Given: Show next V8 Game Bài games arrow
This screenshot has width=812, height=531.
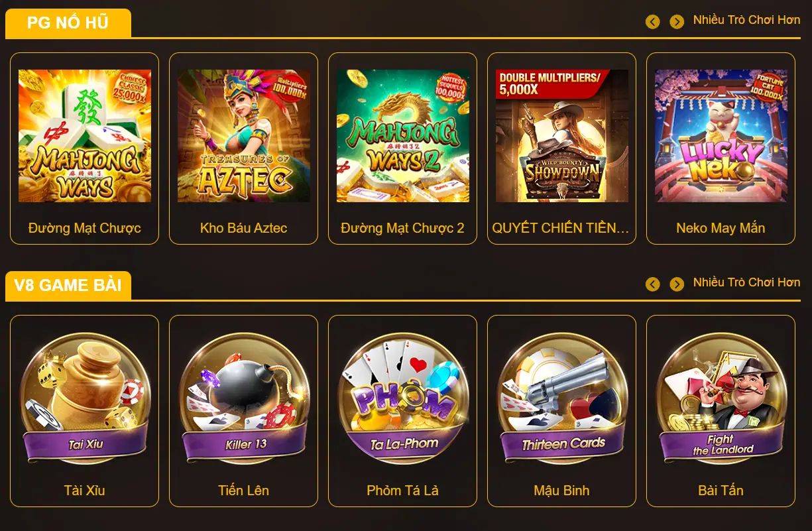Looking at the screenshot, I should [x=677, y=284].
